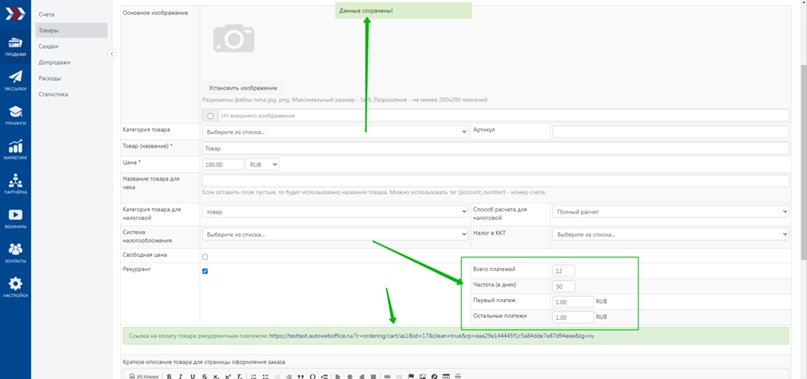This screenshot has height=379, width=807.
Task: Open the Партнёрка section
Action: tap(15, 184)
